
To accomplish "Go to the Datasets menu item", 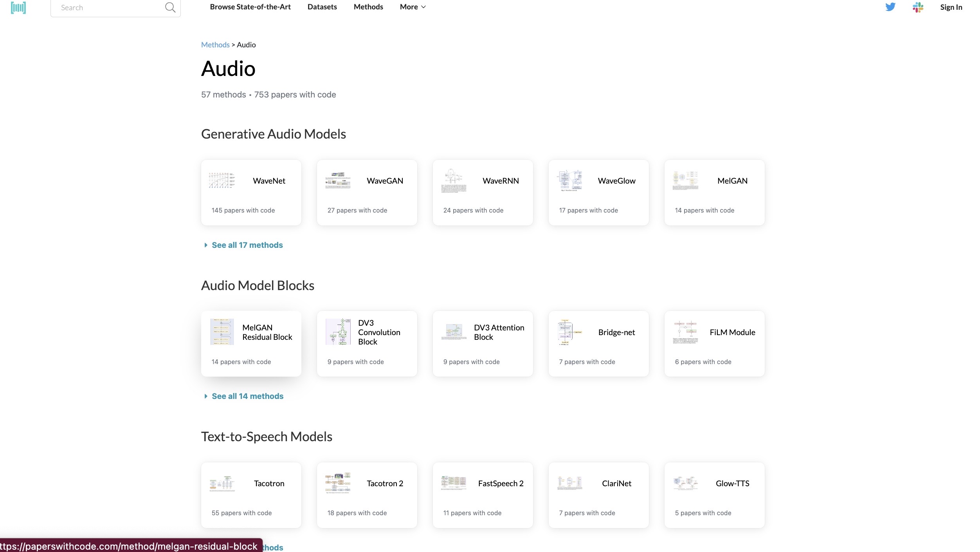I will coord(322,7).
